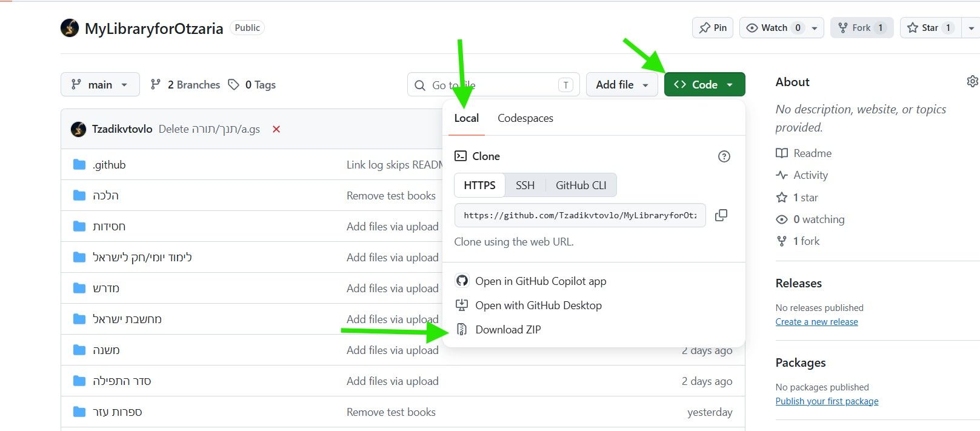The image size is (980, 431).
Task: Pin the MyLibraryforOtzaria repository
Action: 713,28
